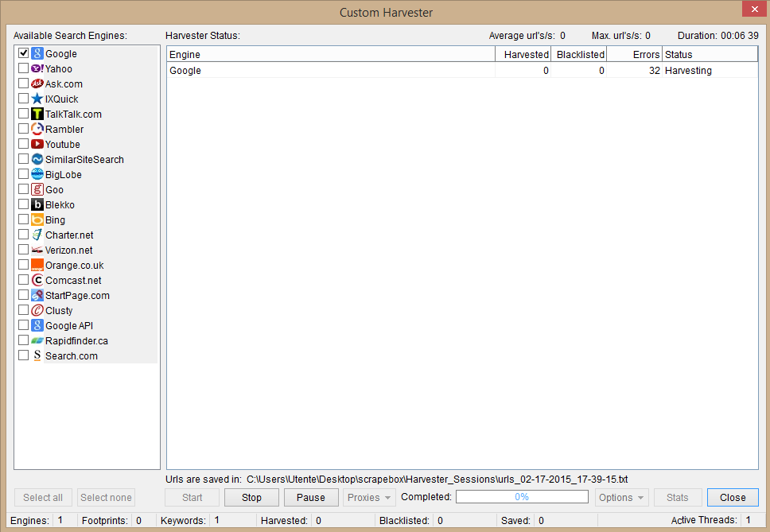This screenshot has width=770, height=532.
Task: Stop the harvester
Action: tap(251, 498)
